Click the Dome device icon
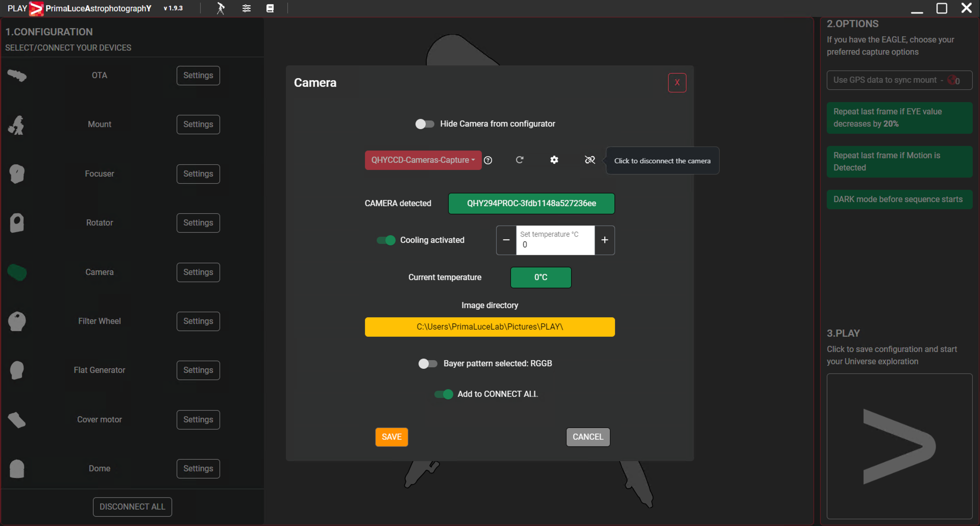 coord(17,468)
